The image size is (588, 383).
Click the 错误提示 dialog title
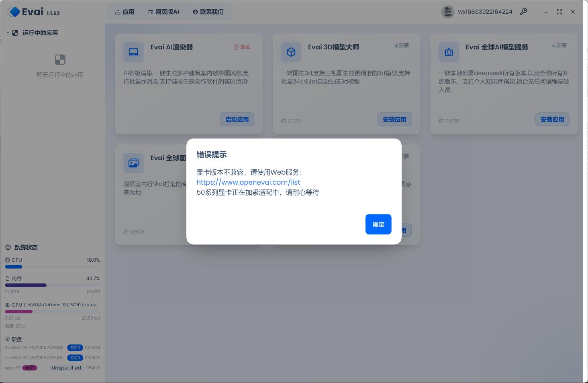[212, 155]
